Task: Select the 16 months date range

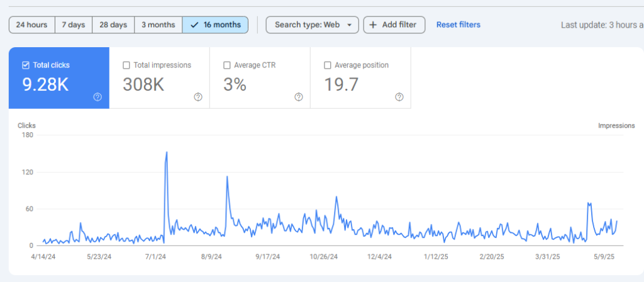Action: [x=215, y=25]
